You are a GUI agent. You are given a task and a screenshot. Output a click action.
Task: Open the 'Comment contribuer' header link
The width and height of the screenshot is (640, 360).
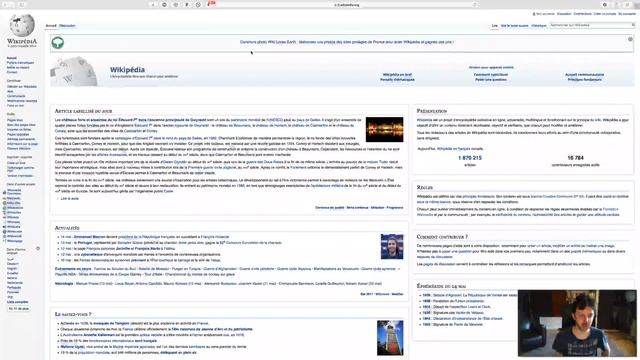pyautogui.click(x=491, y=75)
